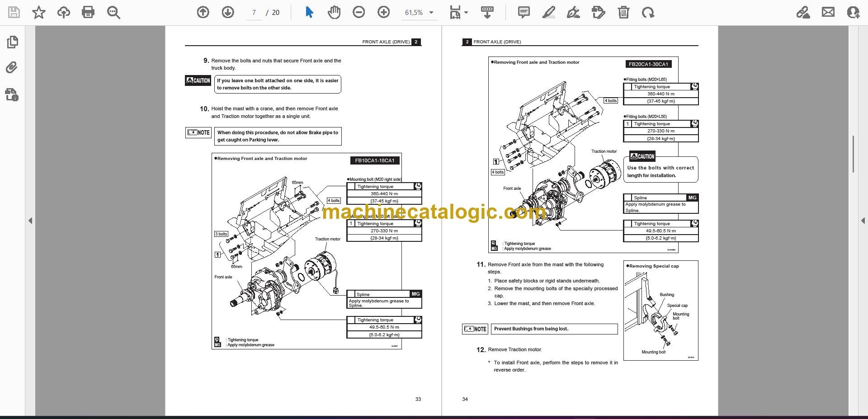Click the delete trash icon
Screen dimensions: 868x419
click(x=623, y=12)
